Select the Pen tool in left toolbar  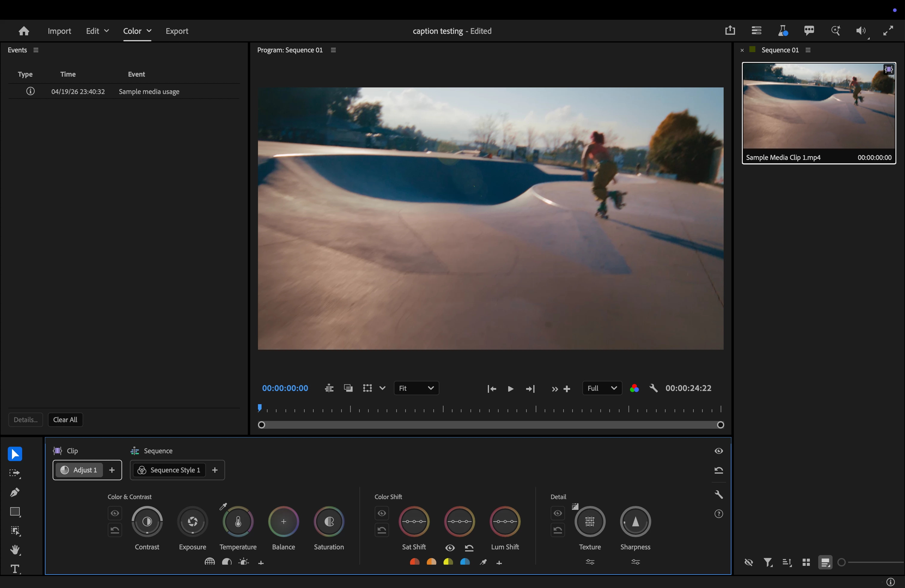point(15,492)
